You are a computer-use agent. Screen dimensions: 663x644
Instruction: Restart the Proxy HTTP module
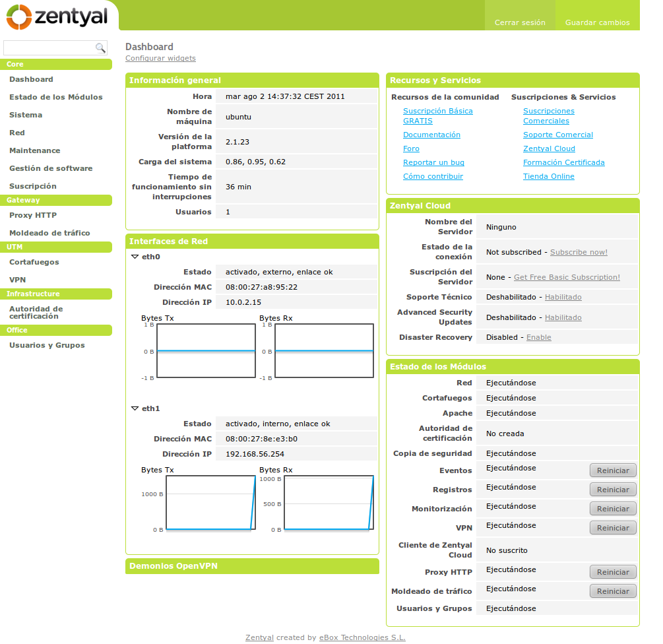pos(613,571)
